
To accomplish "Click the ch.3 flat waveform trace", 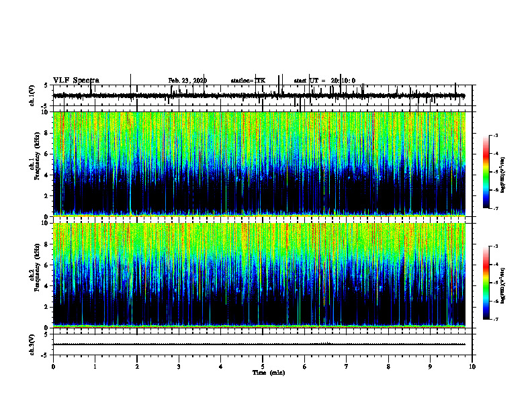I will (x=259, y=345).
